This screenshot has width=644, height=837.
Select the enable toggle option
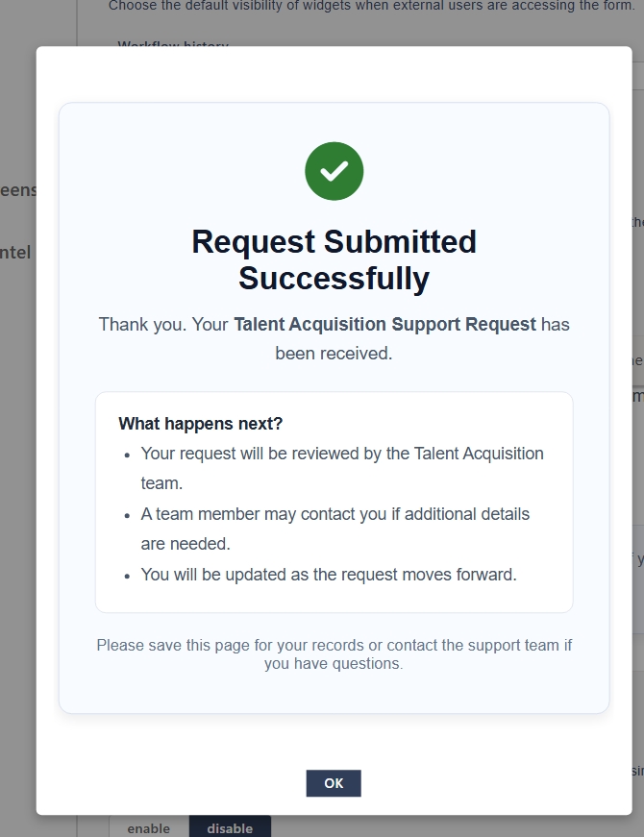[148, 827]
